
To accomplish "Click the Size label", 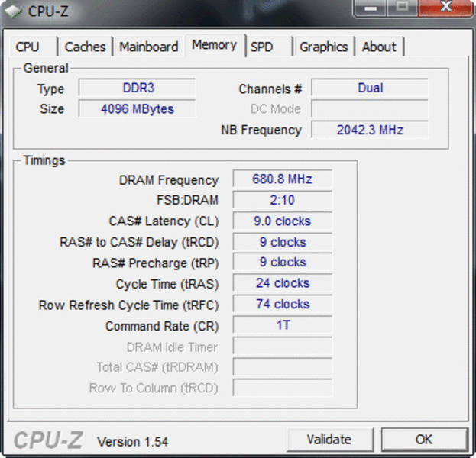I will coord(52,109).
